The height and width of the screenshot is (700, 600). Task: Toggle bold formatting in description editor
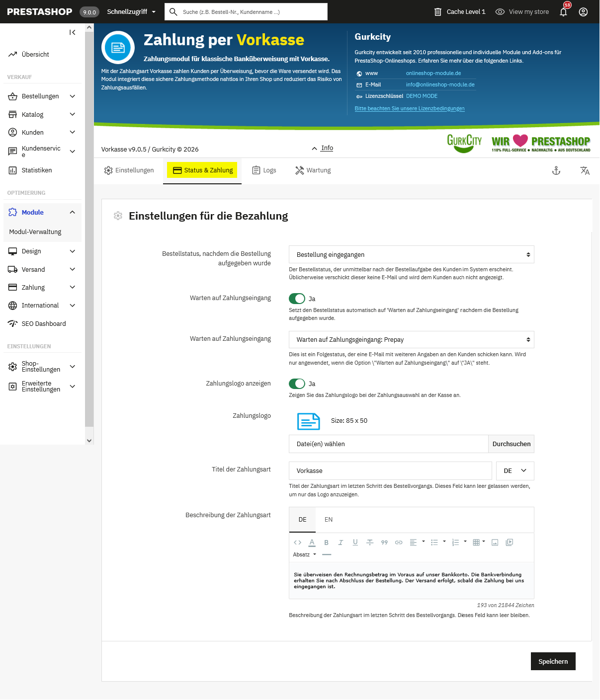click(x=326, y=543)
